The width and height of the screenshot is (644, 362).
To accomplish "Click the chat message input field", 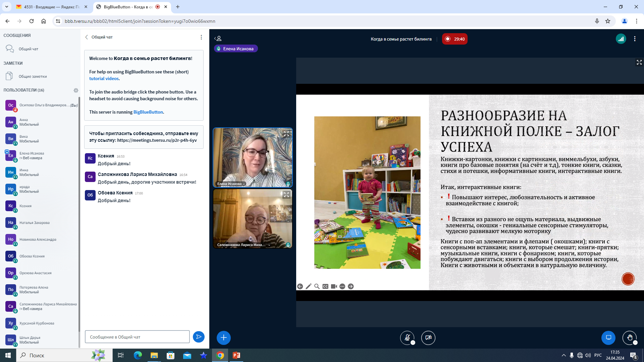I will click(137, 337).
